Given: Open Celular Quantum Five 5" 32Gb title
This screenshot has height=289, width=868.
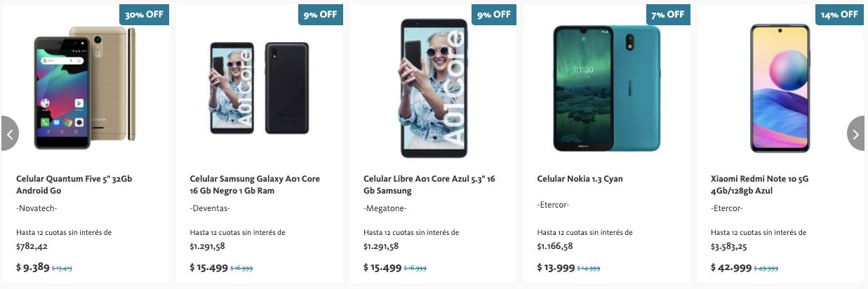Looking at the screenshot, I should (x=74, y=184).
